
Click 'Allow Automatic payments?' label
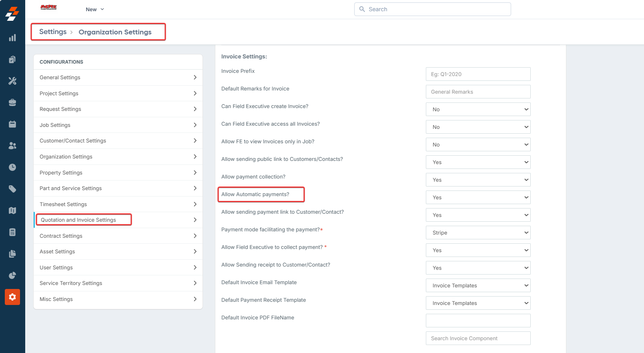coord(255,194)
